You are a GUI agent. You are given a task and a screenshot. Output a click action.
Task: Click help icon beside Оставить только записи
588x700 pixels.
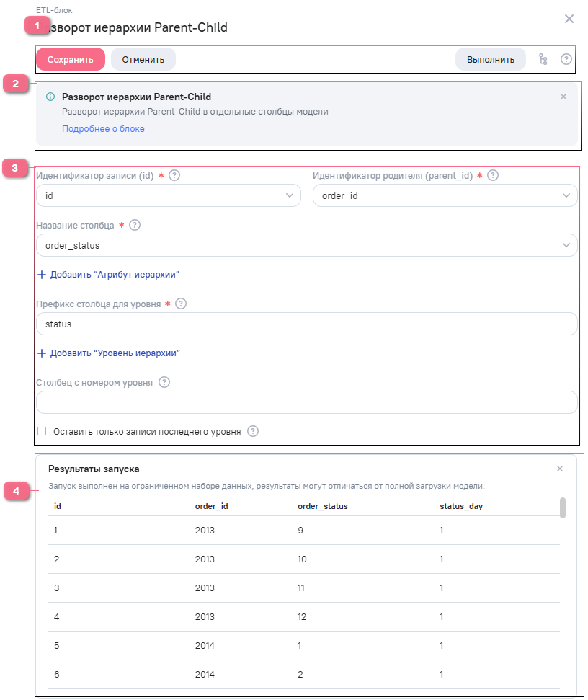pos(253,431)
